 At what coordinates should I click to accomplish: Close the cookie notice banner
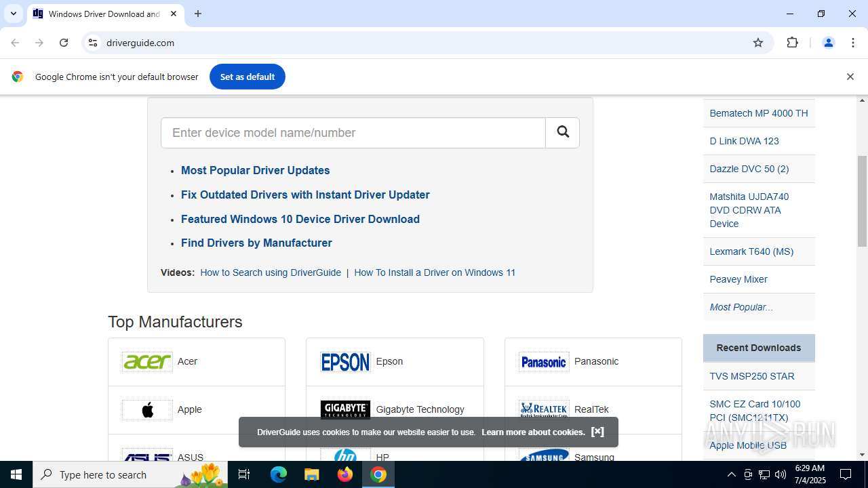(597, 432)
